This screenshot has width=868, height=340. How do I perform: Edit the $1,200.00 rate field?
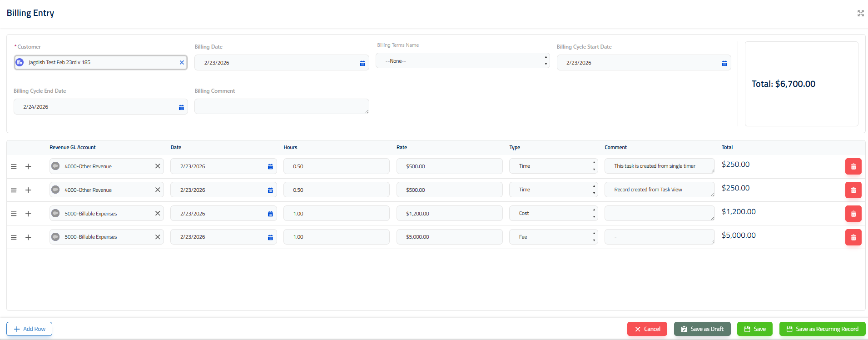(x=449, y=213)
